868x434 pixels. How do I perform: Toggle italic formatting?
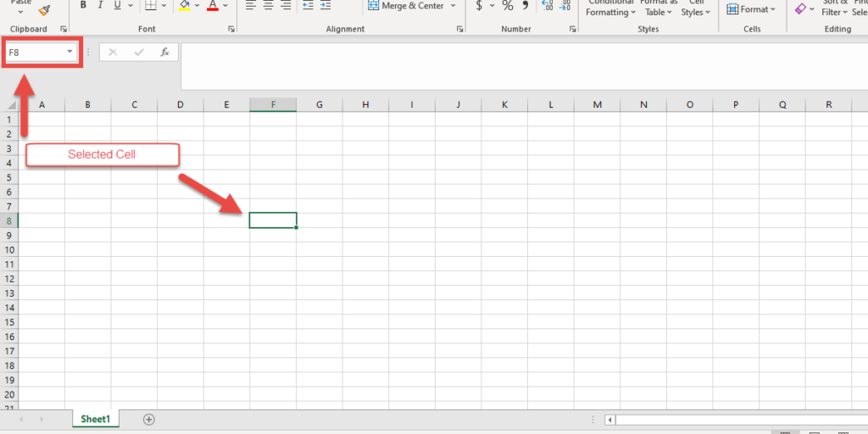click(x=100, y=6)
